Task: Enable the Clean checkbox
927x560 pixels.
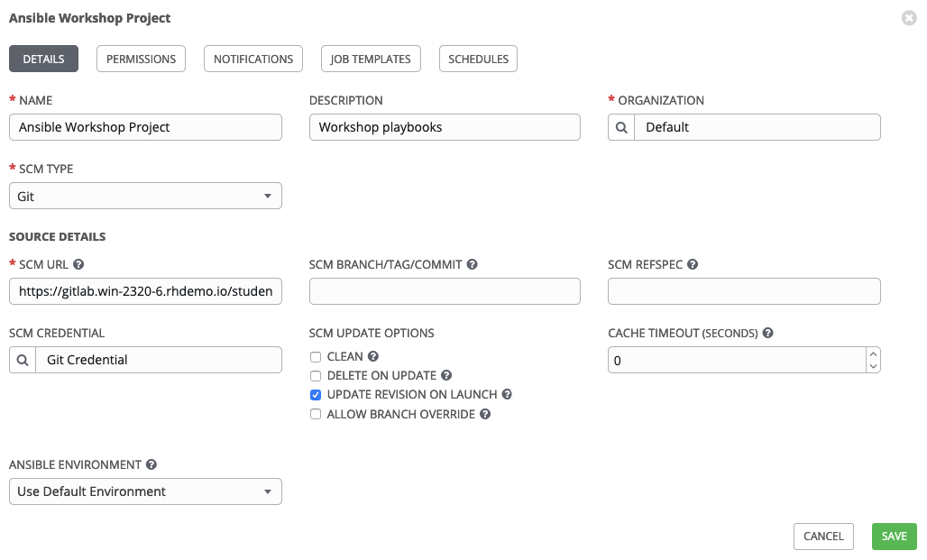Action: click(x=316, y=357)
